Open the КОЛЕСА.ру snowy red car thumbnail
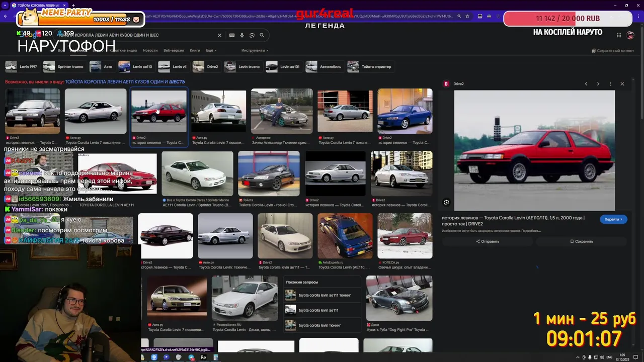Image resolution: width=644 pixels, height=362 pixels. [405, 236]
